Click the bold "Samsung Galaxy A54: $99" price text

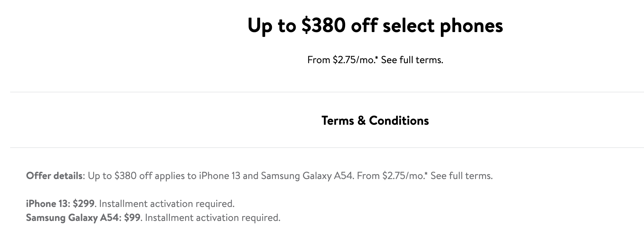[x=83, y=218]
